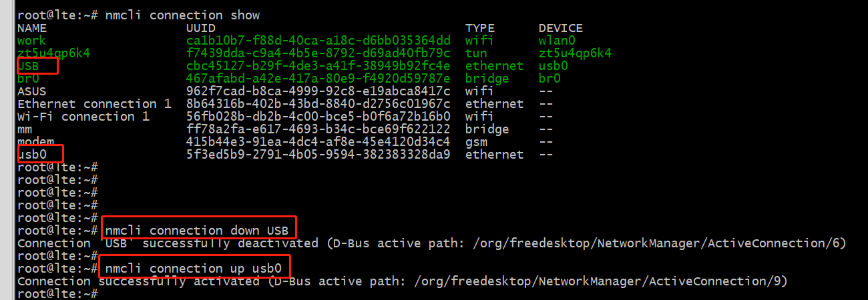
Task: Click the 'nmcli connection down USB' command
Action: [197, 231]
